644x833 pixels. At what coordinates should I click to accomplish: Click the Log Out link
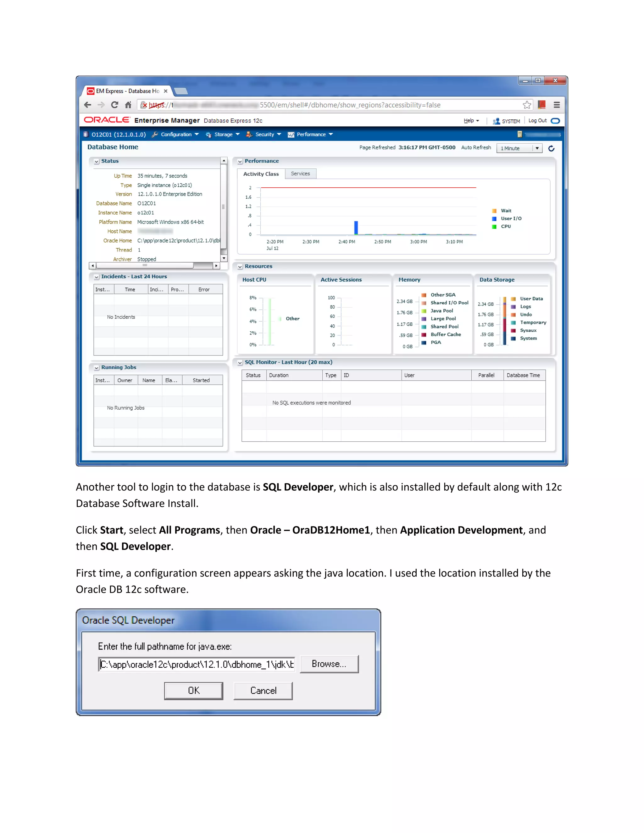pyautogui.click(x=537, y=120)
